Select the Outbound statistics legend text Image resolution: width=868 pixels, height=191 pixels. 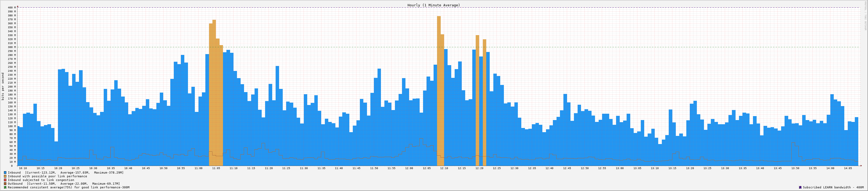[x=64, y=184]
